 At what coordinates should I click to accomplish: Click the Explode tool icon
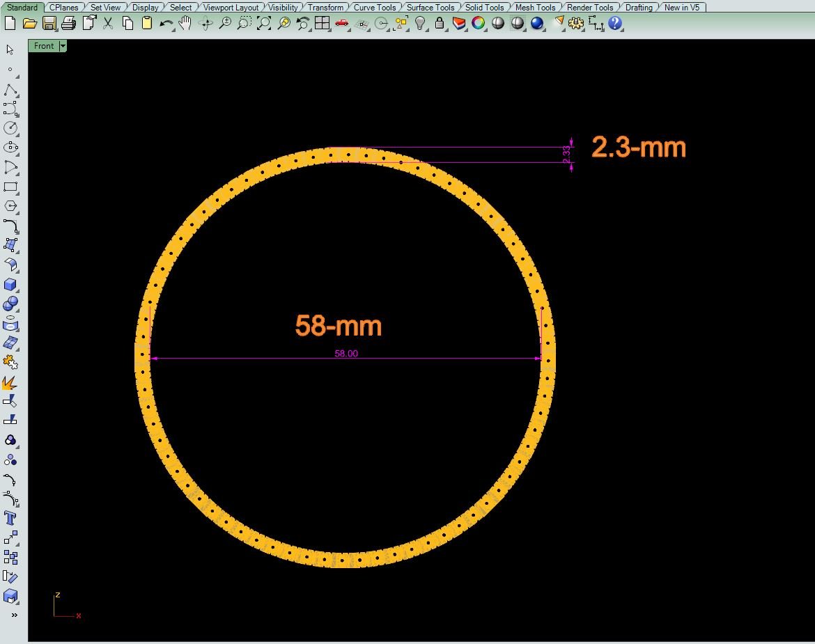coord(10,382)
